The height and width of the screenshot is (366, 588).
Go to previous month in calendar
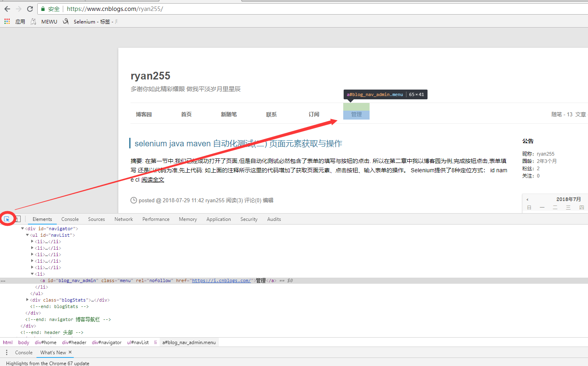click(x=527, y=199)
